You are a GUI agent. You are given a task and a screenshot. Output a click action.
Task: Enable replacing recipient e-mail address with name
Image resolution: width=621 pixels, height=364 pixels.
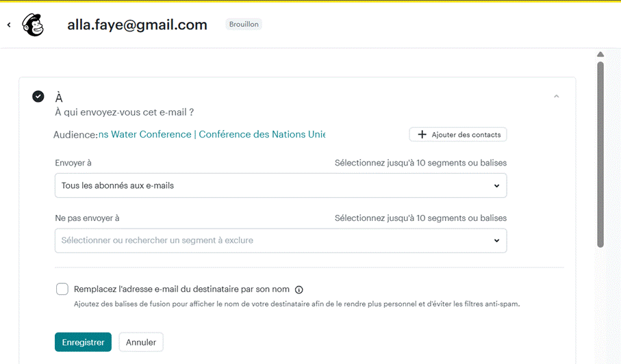pos(62,289)
